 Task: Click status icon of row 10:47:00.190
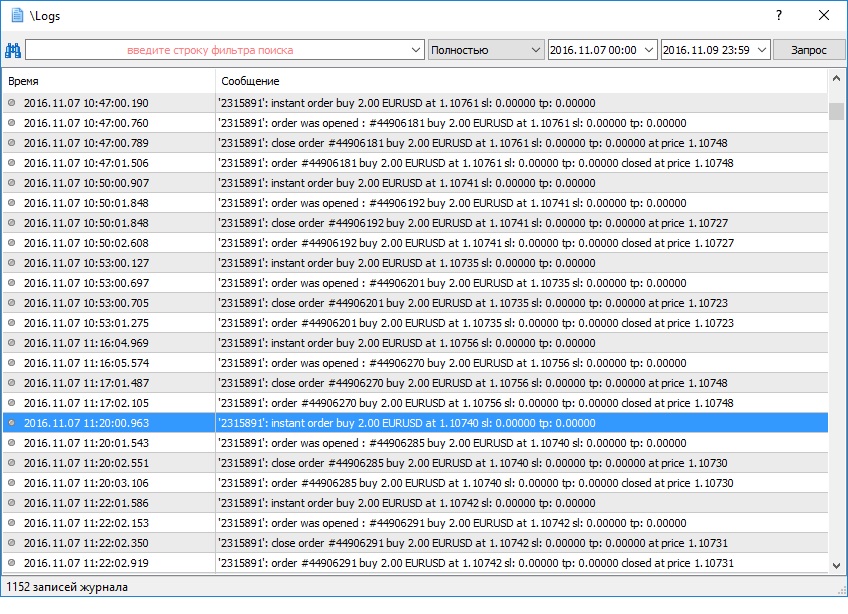(x=11, y=102)
